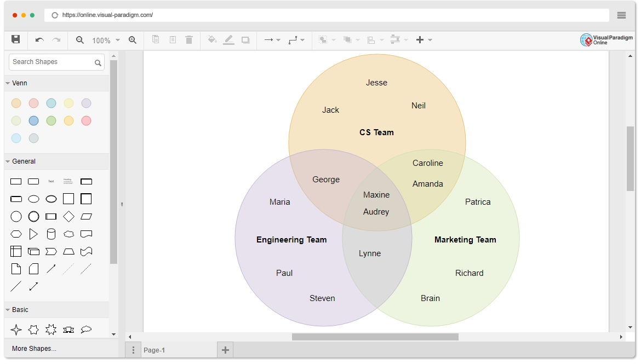The image size is (641, 364).
Task: Toggle the Shadow icon
Action: 245,39
